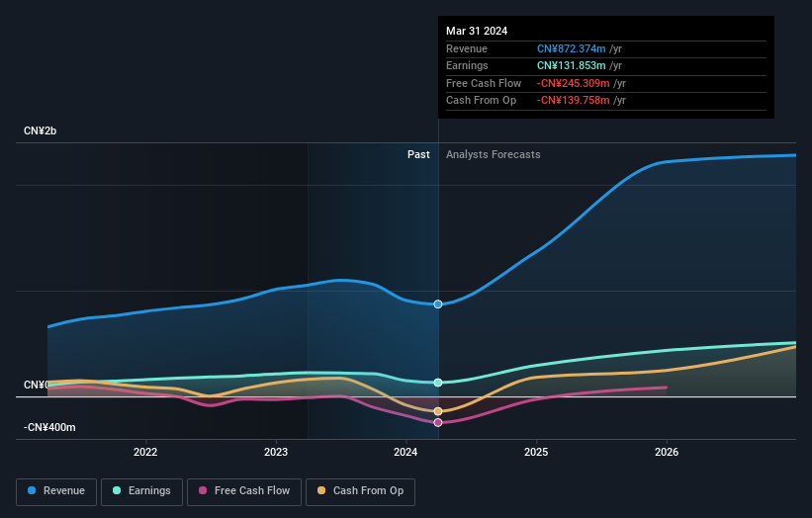
Task: Click the 2024 x-axis label
Action: point(406,453)
